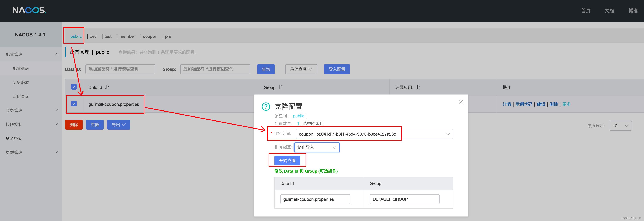Click the 归属应用 sort icon
The image size is (644, 221).
[418, 88]
